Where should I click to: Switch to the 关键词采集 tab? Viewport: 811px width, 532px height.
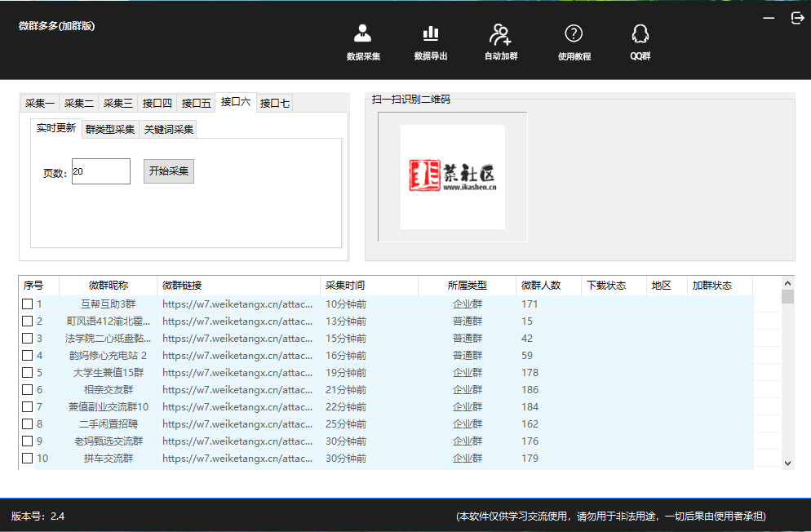(x=168, y=129)
